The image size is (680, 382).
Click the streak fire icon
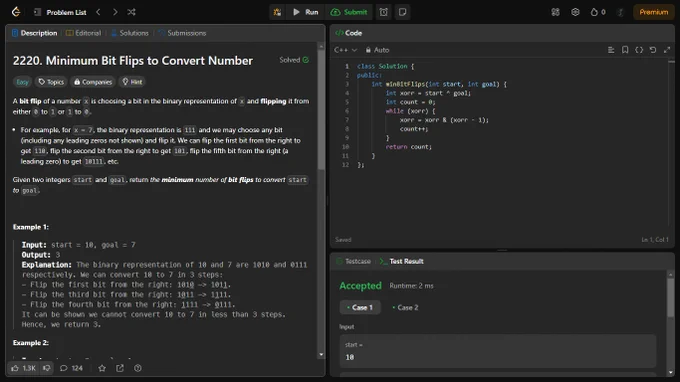(598, 12)
